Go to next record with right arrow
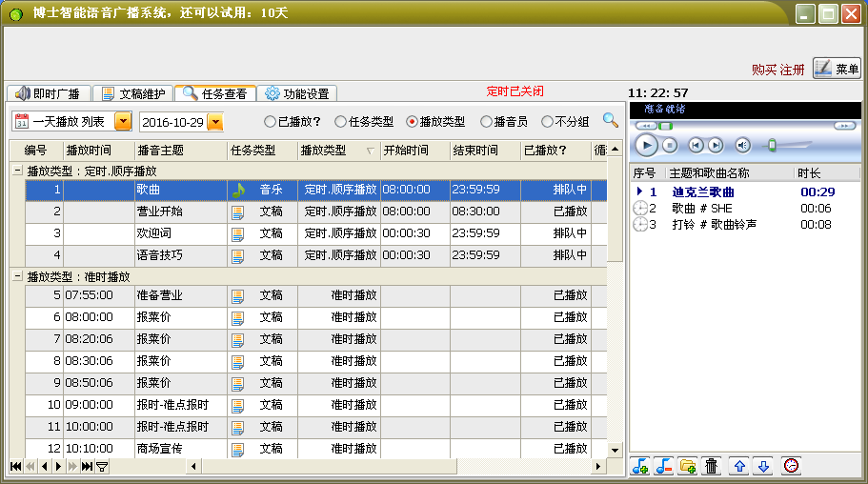 pyautogui.click(x=58, y=466)
